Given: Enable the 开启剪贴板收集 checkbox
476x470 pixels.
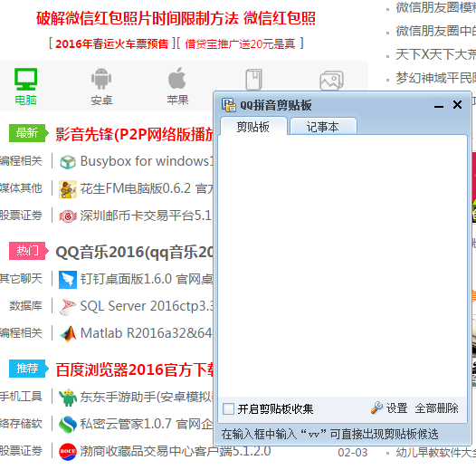Looking at the screenshot, I should [x=228, y=408].
